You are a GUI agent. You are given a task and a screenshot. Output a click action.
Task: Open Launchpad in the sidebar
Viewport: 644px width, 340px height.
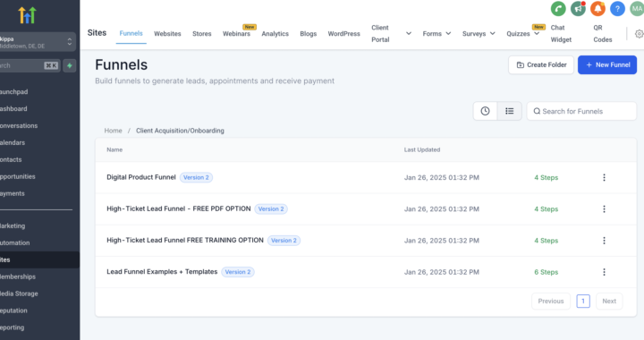click(14, 91)
